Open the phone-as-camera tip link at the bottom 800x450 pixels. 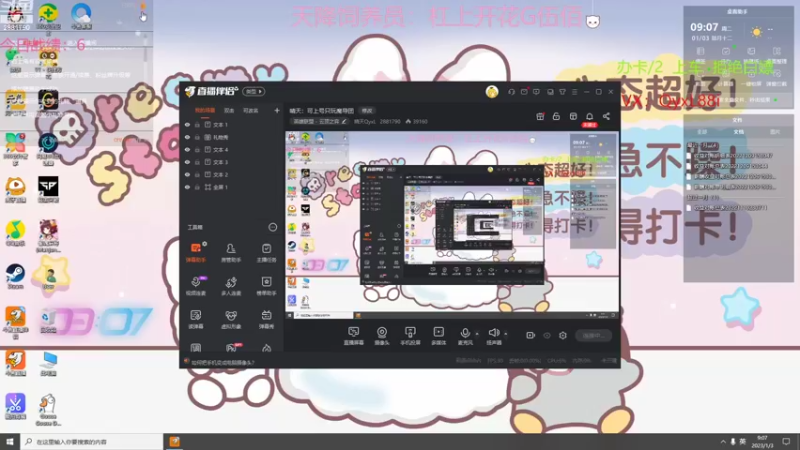tap(222, 362)
